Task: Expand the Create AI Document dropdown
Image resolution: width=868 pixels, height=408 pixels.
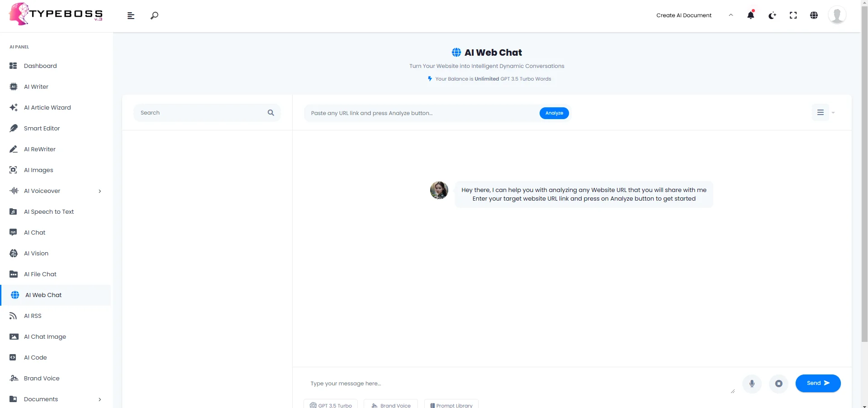Action: [694, 15]
